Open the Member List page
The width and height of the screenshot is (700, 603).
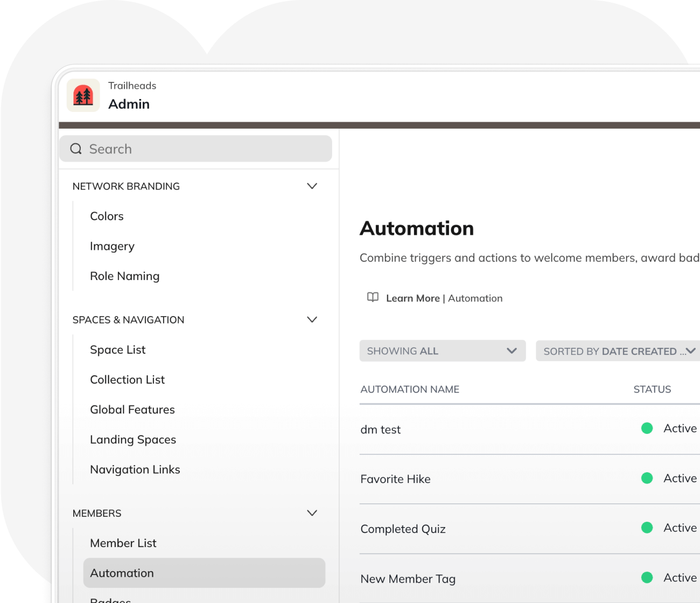tap(123, 543)
